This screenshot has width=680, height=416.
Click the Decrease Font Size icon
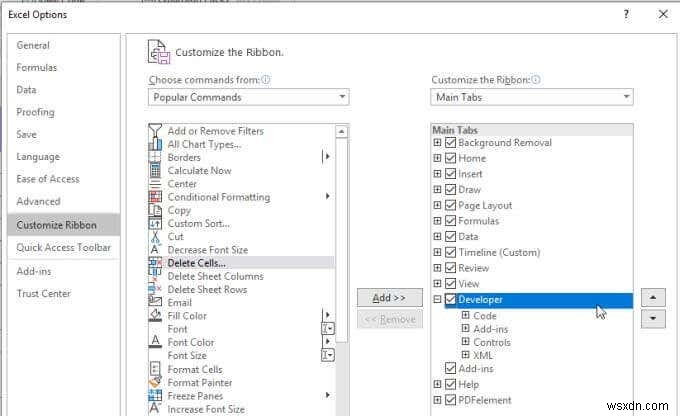[155, 250]
